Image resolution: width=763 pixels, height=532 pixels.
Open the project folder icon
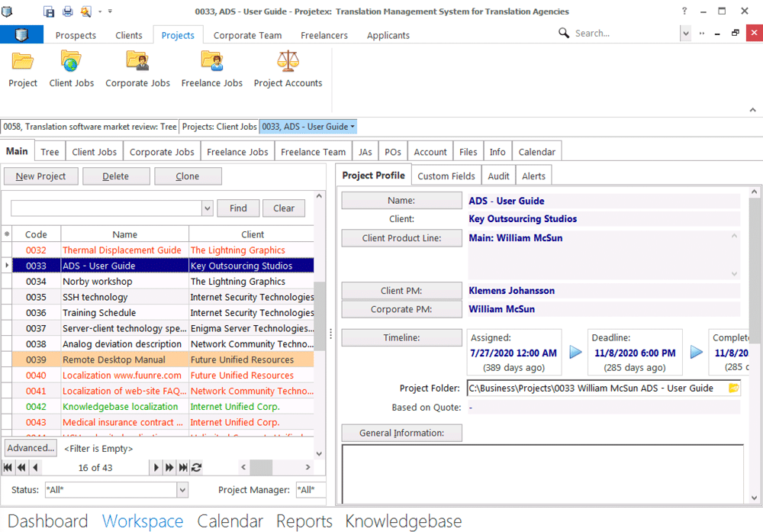733,388
